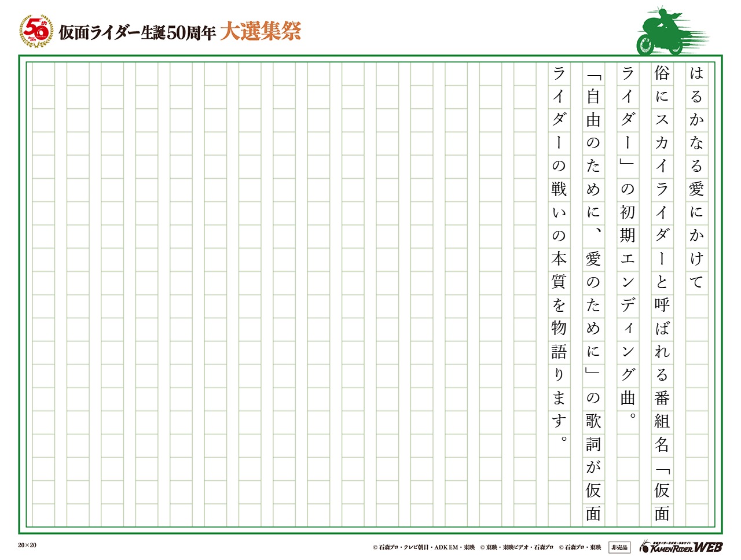The image size is (741, 560).
Task: Click the character 俗 atop the second column
Action: point(662,73)
